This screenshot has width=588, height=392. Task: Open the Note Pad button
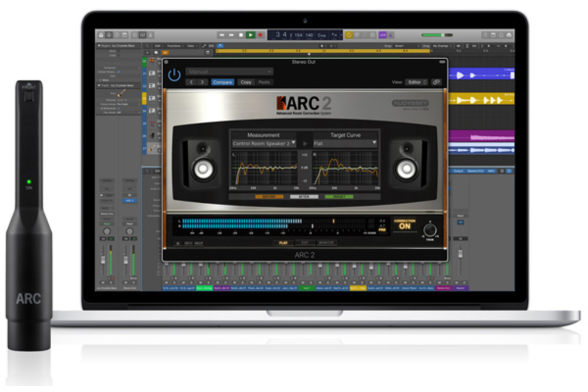tap(493, 35)
